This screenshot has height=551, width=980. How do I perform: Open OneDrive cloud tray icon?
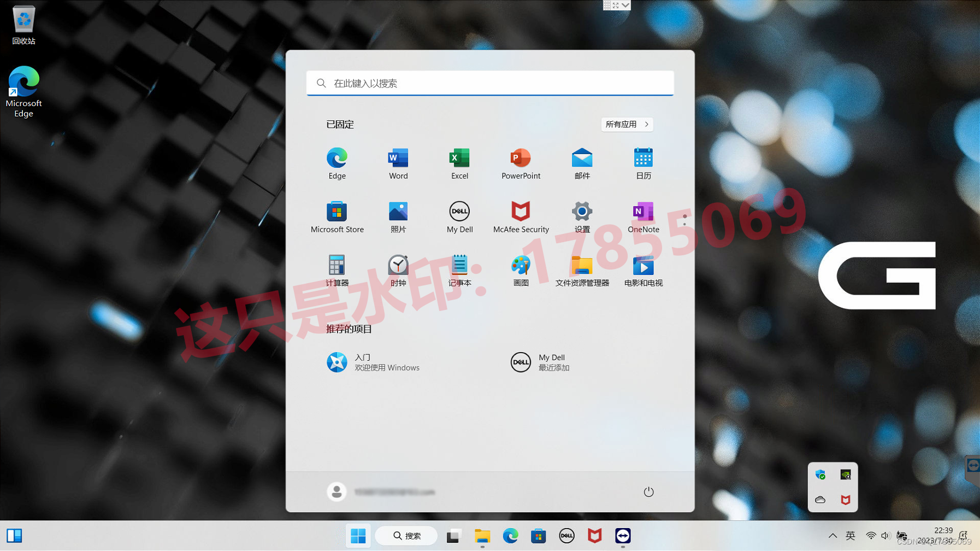tap(820, 500)
